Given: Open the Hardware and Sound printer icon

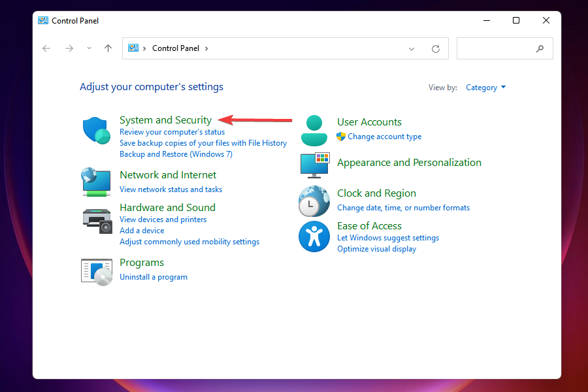Looking at the screenshot, I should 97,221.
